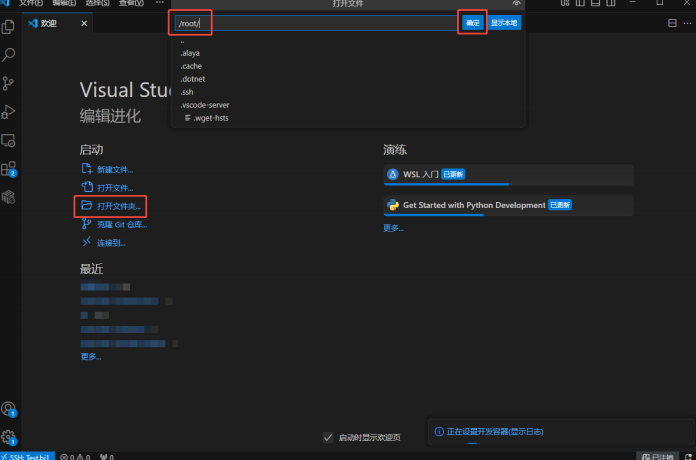Open the 文件(F) menu
696x460 pixels.
click(x=31, y=3)
